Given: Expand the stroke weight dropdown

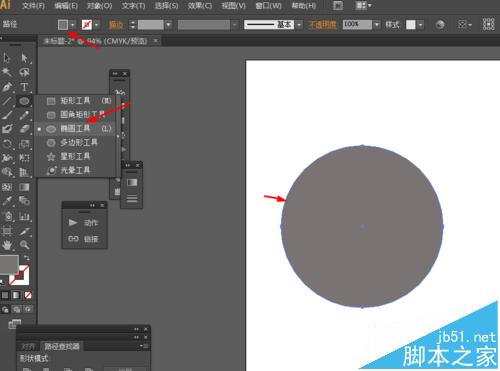Looking at the screenshot, I should (169, 25).
